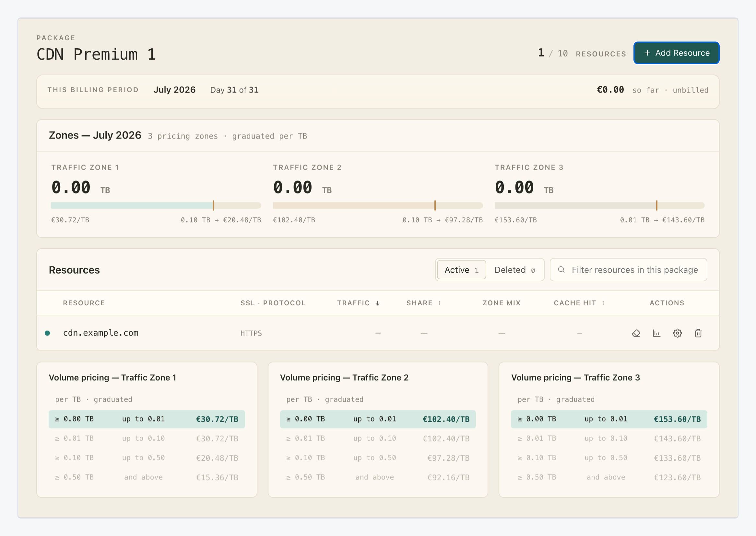Select the €143.60/TB tier row
Screen dimensions: 756x536
(609, 439)
